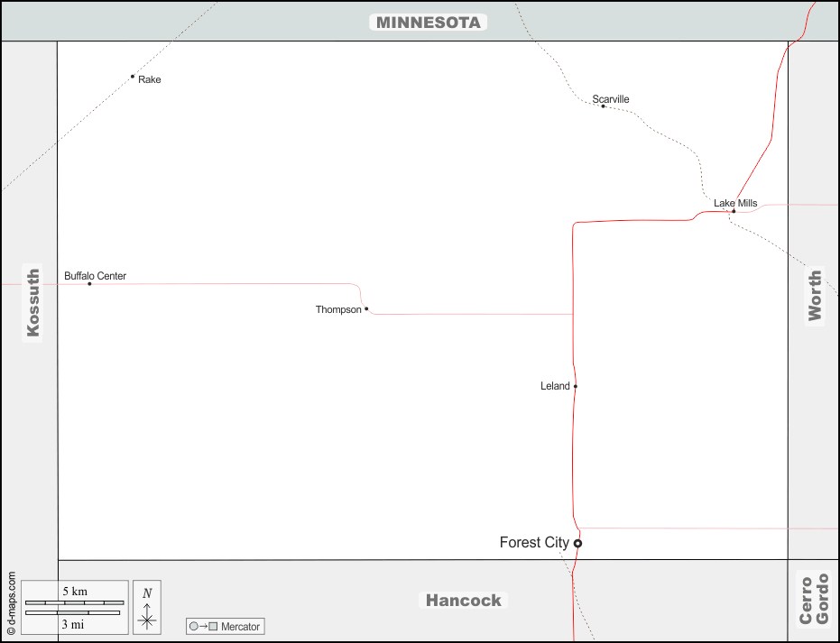This screenshot has width=840, height=643.
Task: Select the Lake Mills town dot
Action: click(x=734, y=211)
